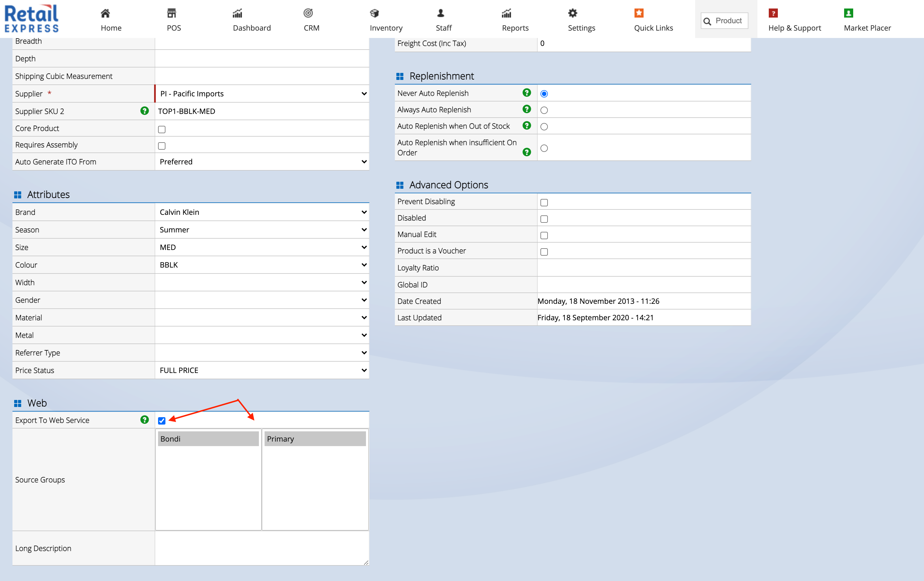
Task: Click the Product search box
Action: coord(725,21)
